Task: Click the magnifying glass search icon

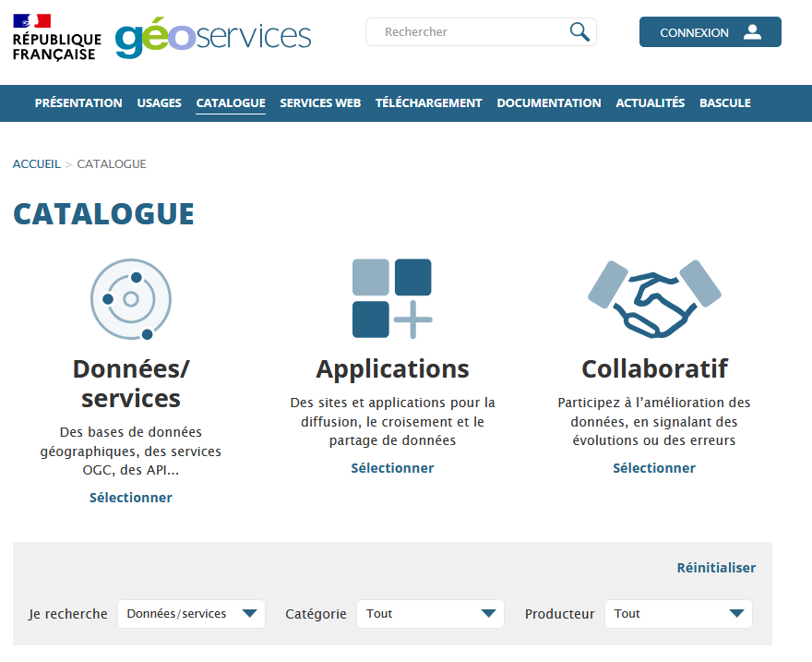Action: coord(579,32)
